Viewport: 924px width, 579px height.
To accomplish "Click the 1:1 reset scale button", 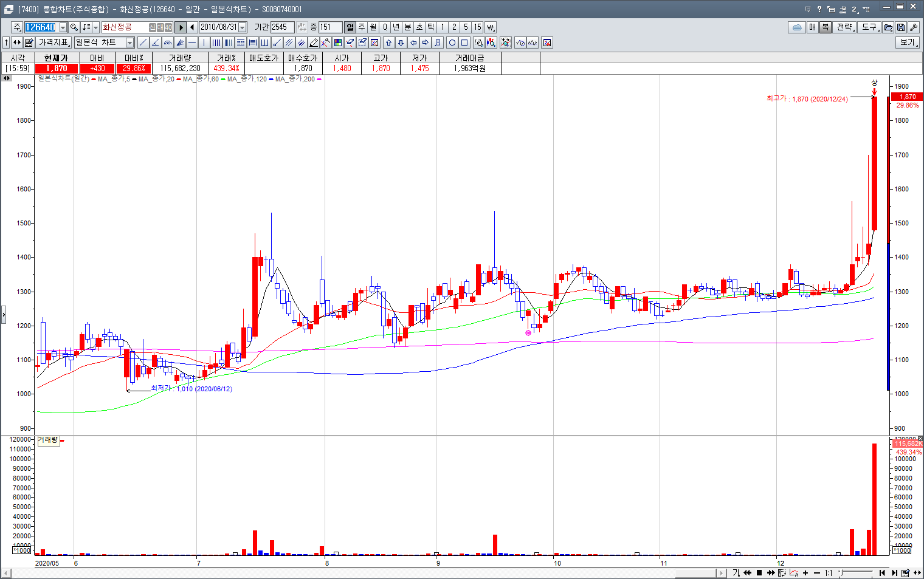I will tap(829, 573).
